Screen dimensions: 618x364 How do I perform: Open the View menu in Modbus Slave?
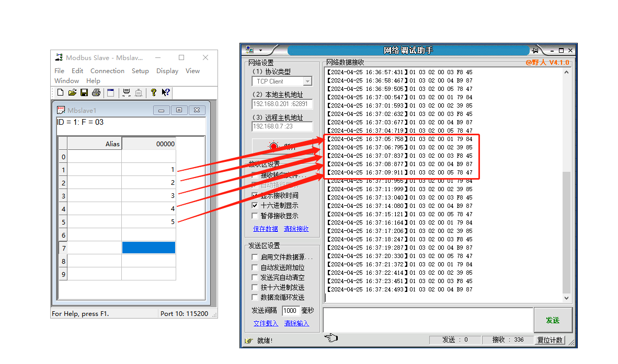192,71
